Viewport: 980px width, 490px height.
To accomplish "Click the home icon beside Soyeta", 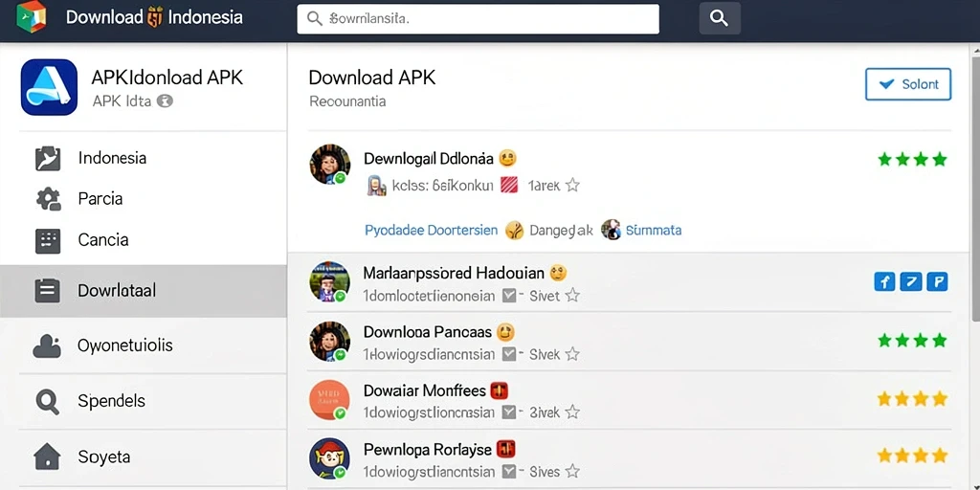I will (48, 457).
